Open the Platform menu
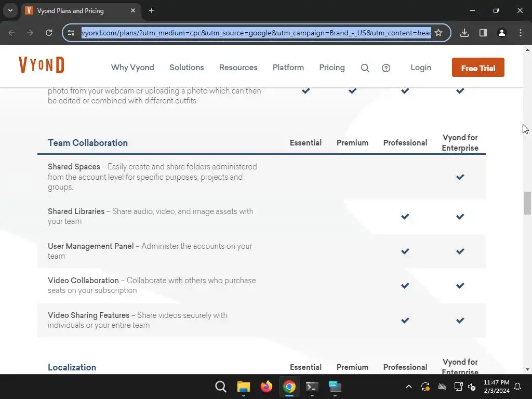The height and width of the screenshot is (399, 532). (x=288, y=68)
